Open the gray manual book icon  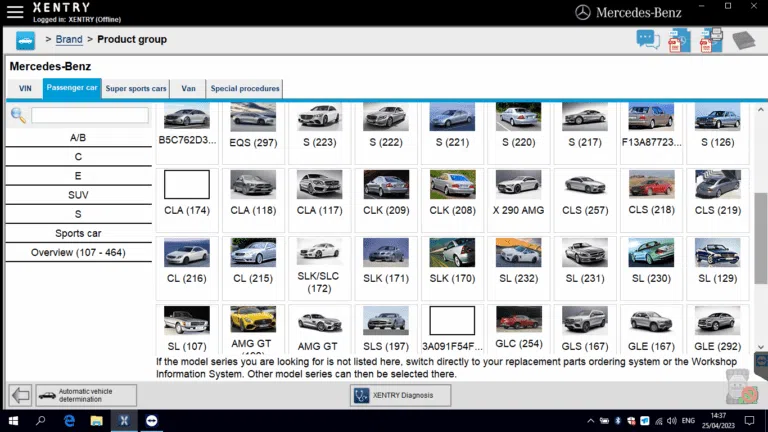[x=744, y=41]
